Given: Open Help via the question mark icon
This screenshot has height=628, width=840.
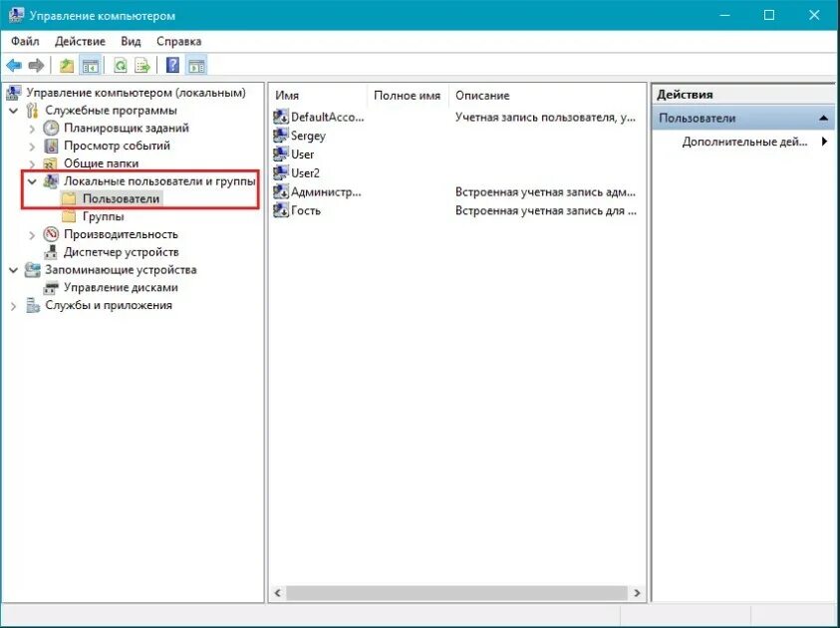Looking at the screenshot, I should pos(172,66).
